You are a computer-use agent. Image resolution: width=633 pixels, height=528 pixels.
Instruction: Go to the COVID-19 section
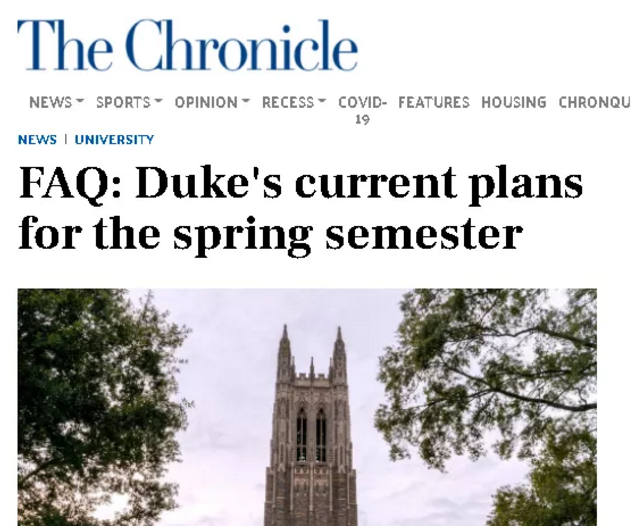[x=362, y=109]
